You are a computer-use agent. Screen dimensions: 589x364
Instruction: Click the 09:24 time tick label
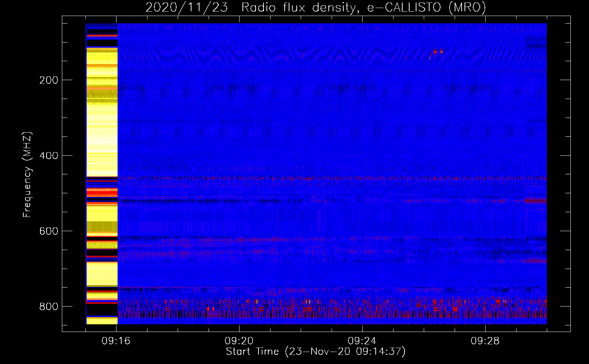click(x=362, y=341)
